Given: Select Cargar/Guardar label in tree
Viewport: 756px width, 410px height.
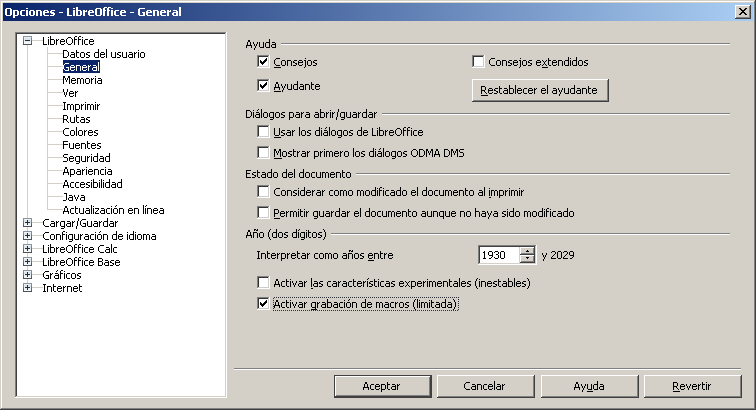Looking at the screenshot, I should (80, 223).
